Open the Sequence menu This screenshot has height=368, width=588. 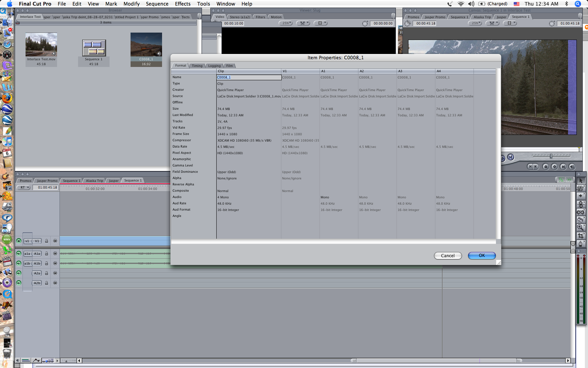[157, 4]
